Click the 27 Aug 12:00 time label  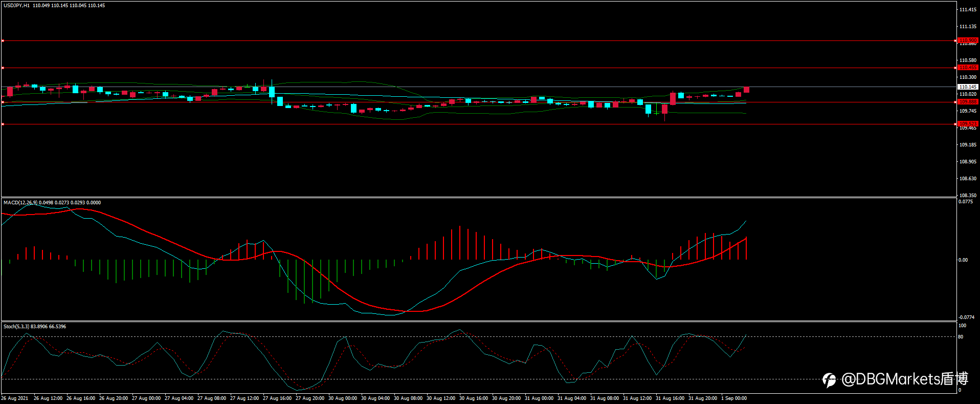point(244,398)
